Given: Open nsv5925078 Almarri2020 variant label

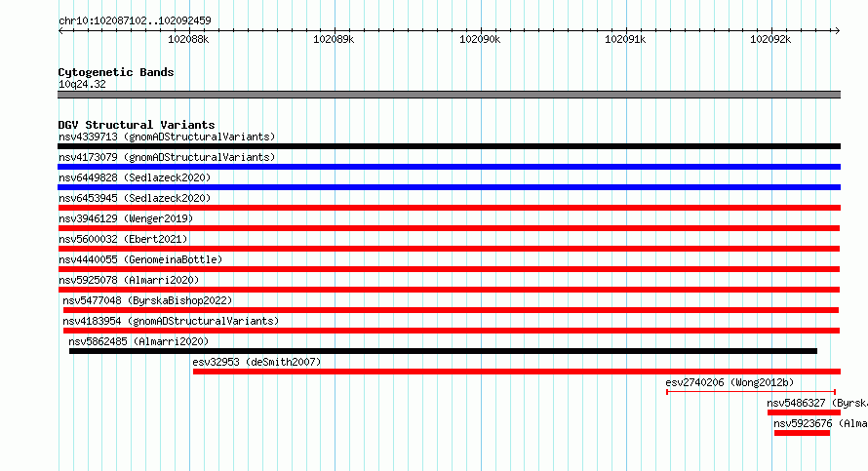Looking at the screenshot, I should pos(129,280).
